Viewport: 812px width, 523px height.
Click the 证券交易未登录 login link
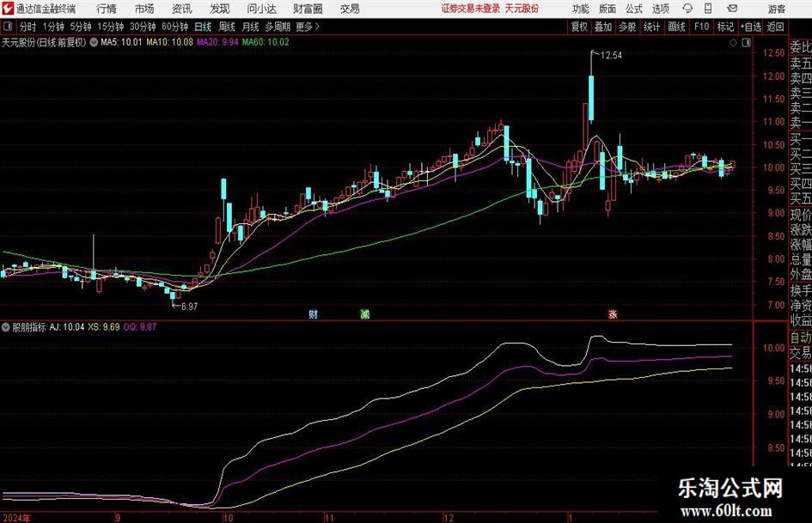point(471,9)
